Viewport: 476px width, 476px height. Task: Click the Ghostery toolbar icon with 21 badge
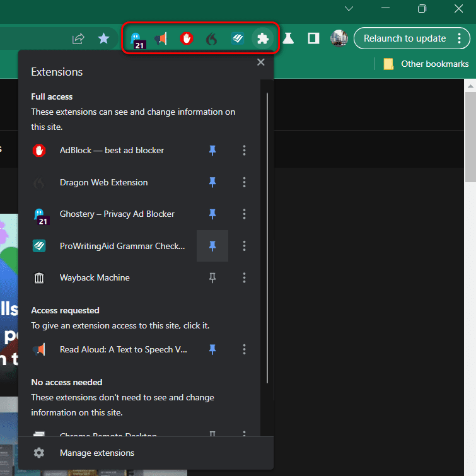pos(137,40)
